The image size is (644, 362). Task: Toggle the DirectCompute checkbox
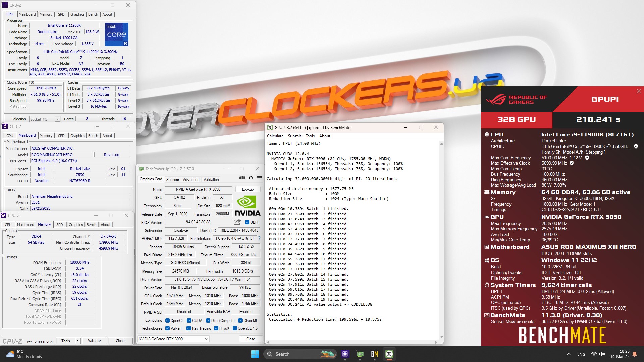pyautogui.click(x=208, y=320)
